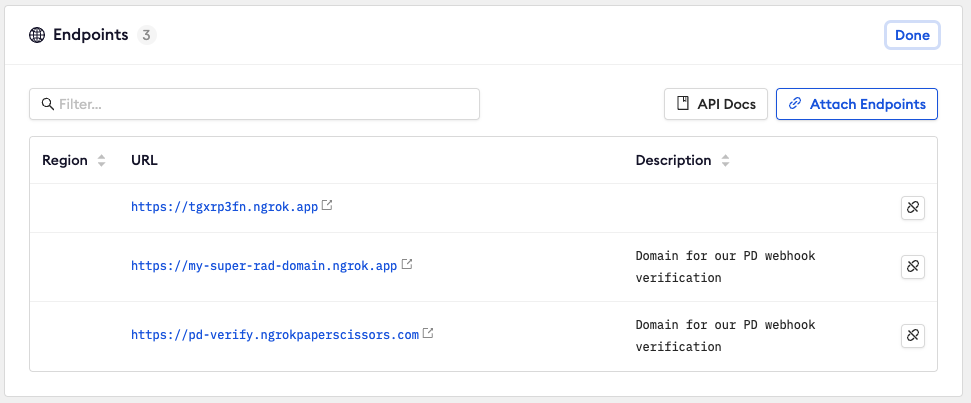Click the Region column header
The height and width of the screenshot is (403, 971).
click(65, 161)
